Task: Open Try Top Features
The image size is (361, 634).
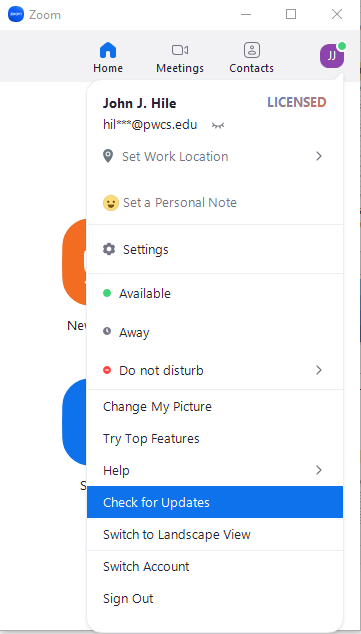Action: [x=215, y=438]
